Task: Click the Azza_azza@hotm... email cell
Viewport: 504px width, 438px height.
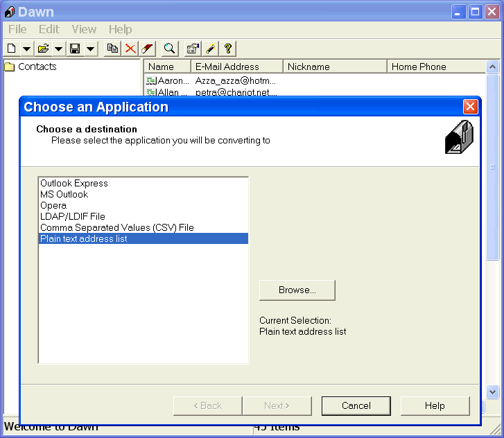Action: pyautogui.click(x=236, y=80)
